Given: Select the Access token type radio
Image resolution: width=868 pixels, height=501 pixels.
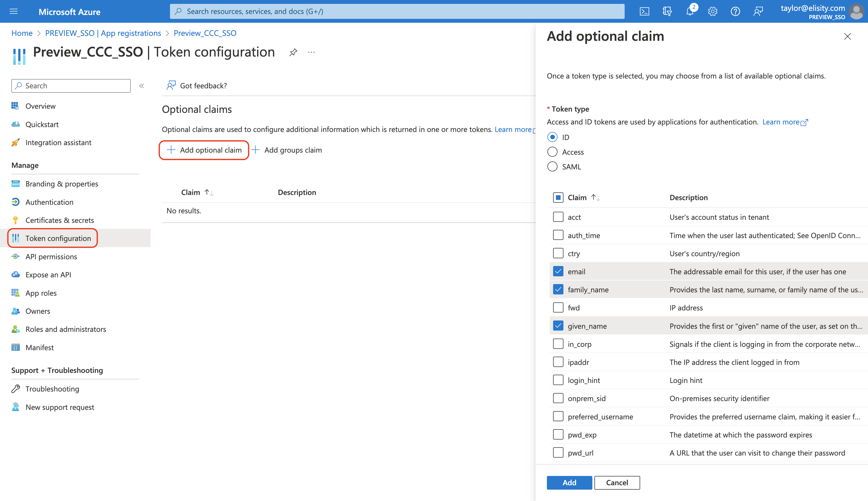Looking at the screenshot, I should [552, 152].
